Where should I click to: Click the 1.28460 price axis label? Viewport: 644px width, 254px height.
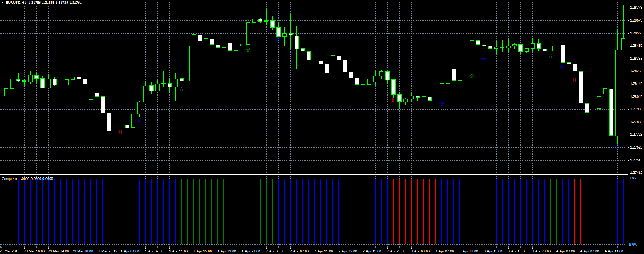(637, 46)
